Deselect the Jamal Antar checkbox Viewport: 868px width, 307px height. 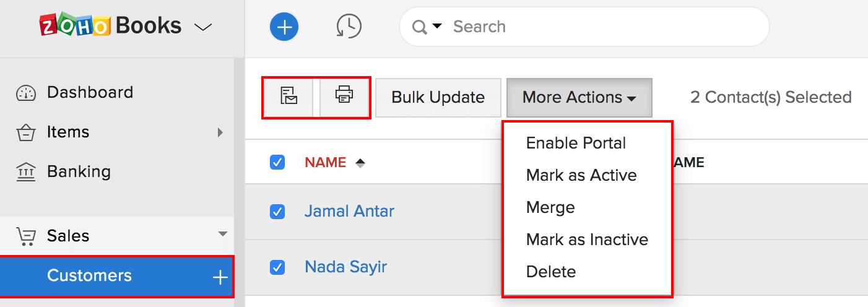(277, 212)
